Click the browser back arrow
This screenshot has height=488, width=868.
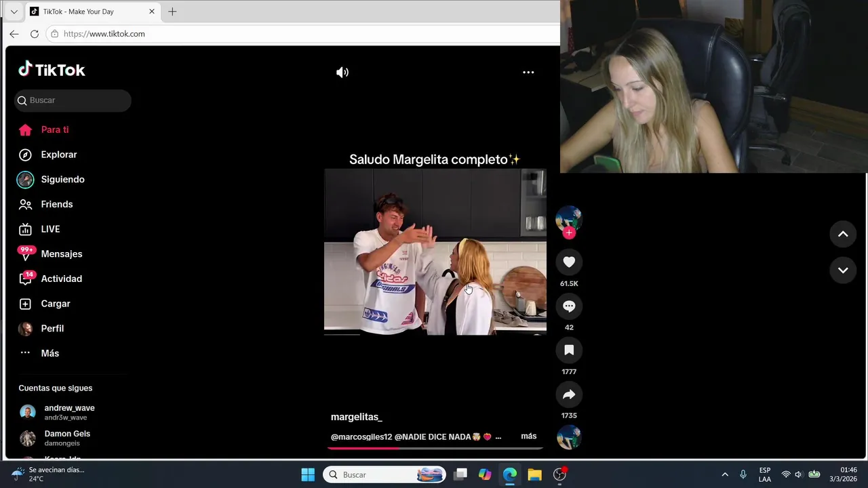click(14, 34)
